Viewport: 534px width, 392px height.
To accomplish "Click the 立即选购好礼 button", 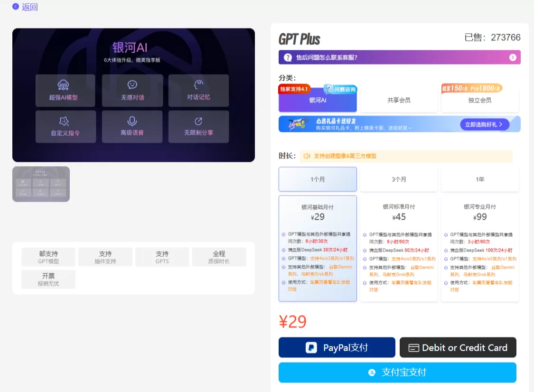I will [485, 125].
